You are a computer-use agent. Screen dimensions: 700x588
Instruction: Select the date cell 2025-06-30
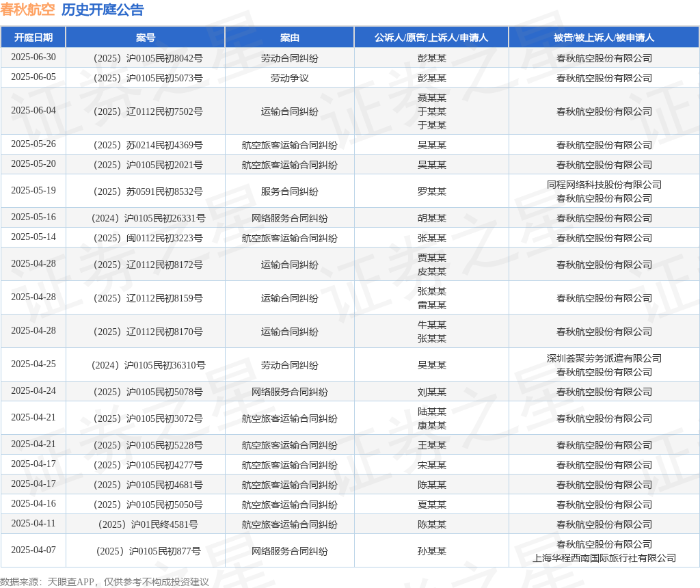click(x=33, y=57)
